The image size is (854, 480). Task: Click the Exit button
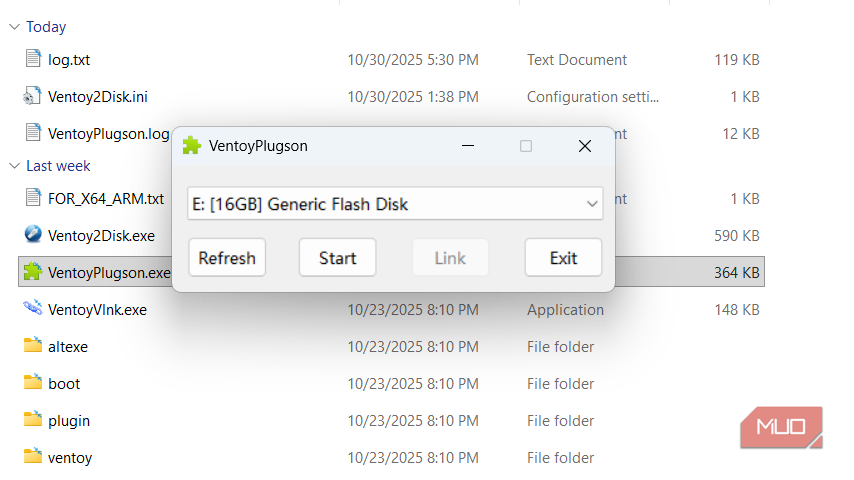click(563, 258)
